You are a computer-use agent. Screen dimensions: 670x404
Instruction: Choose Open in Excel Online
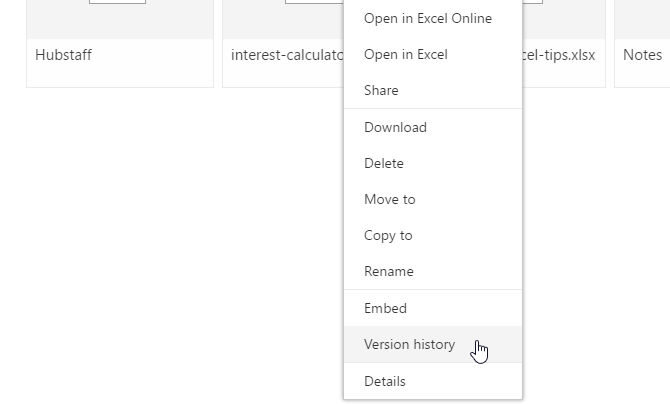[428, 18]
